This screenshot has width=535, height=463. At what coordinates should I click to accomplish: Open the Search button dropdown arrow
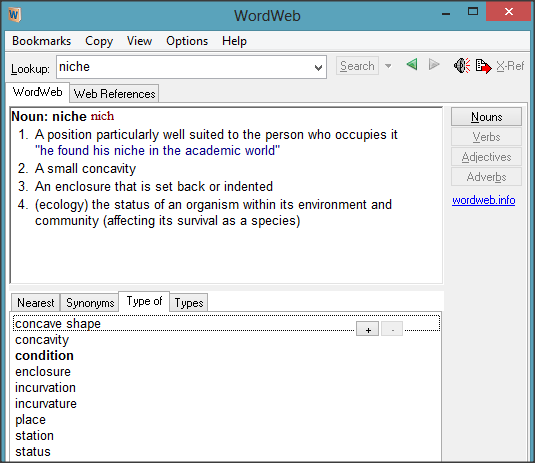[388, 66]
